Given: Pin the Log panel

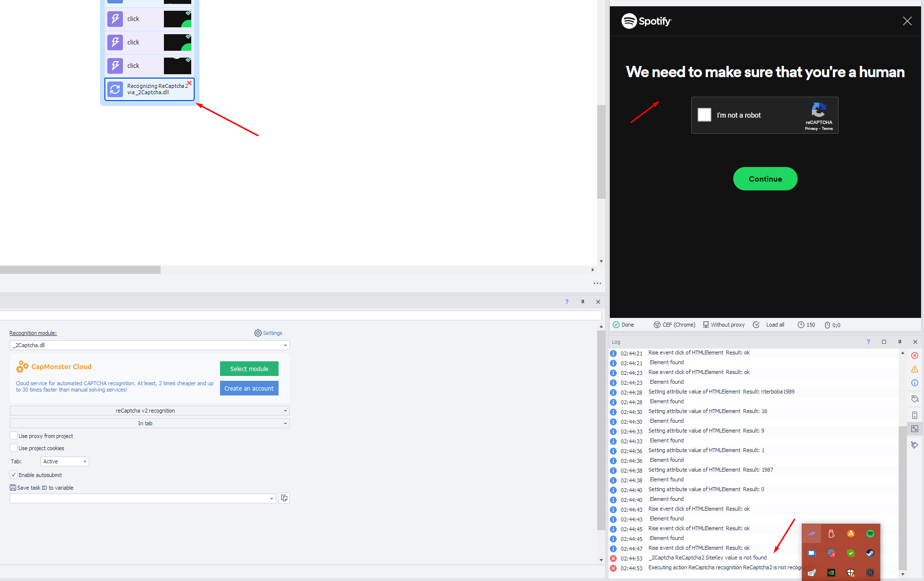Looking at the screenshot, I should [900, 342].
